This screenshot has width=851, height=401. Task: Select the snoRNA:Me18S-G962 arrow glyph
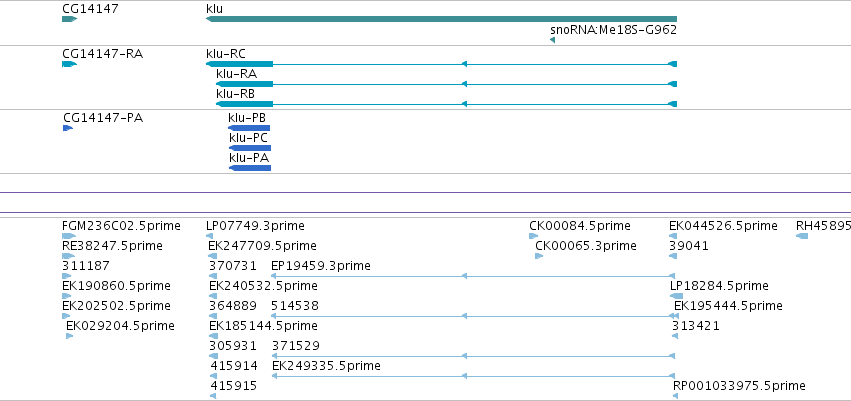(x=552, y=40)
